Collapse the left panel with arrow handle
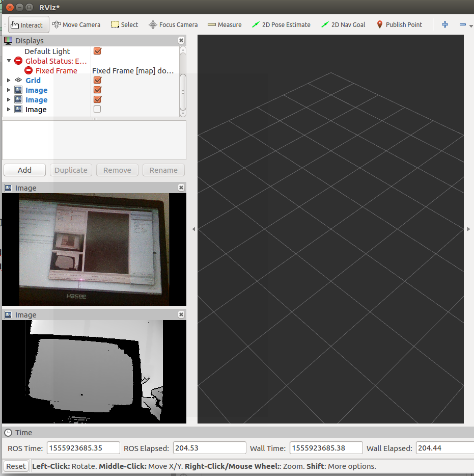 [194, 229]
